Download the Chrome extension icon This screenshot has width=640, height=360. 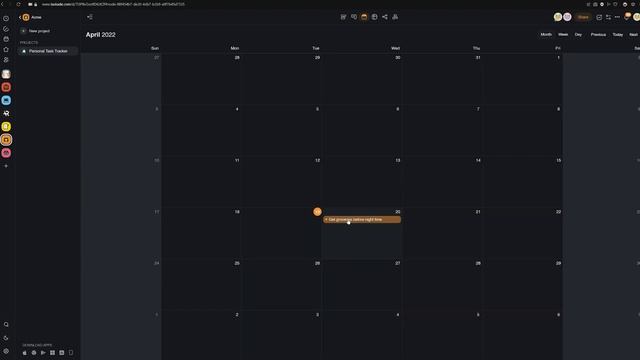34,353
